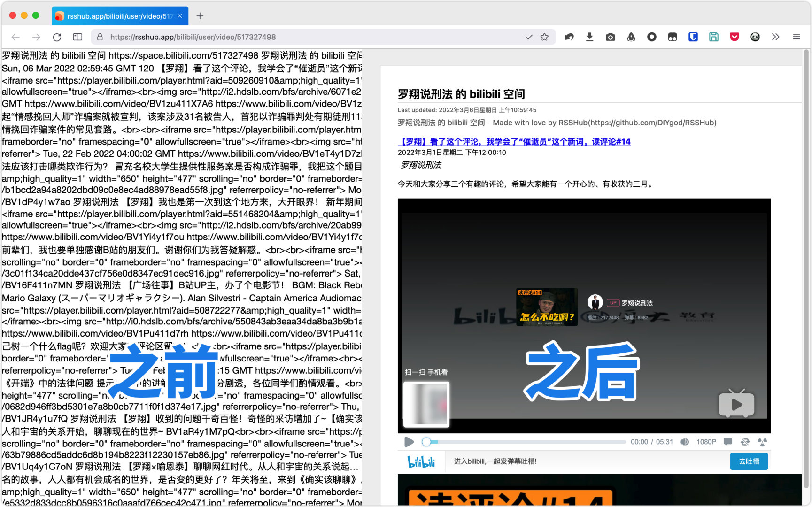Open the 罗翔 读评论#14 article link

click(514, 142)
